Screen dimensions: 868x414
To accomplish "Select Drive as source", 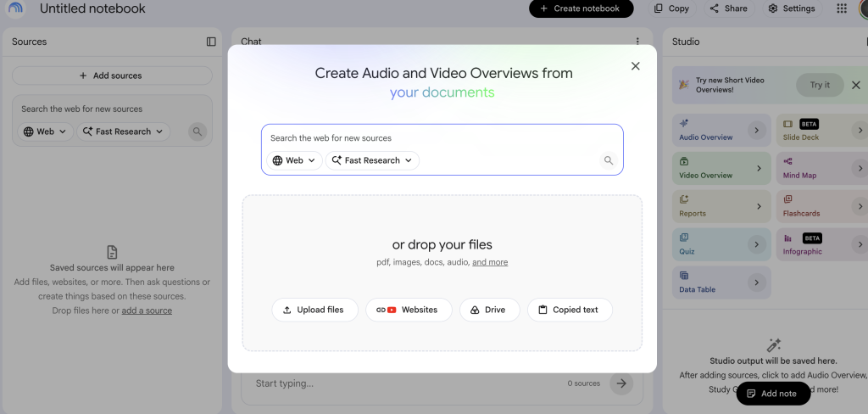I will pyautogui.click(x=489, y=310).
